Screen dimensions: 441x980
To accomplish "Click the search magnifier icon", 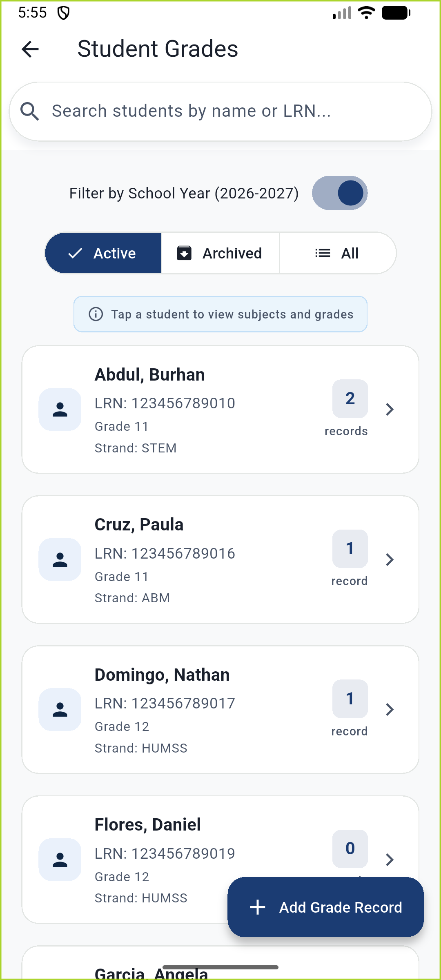I will click(30, 111).
